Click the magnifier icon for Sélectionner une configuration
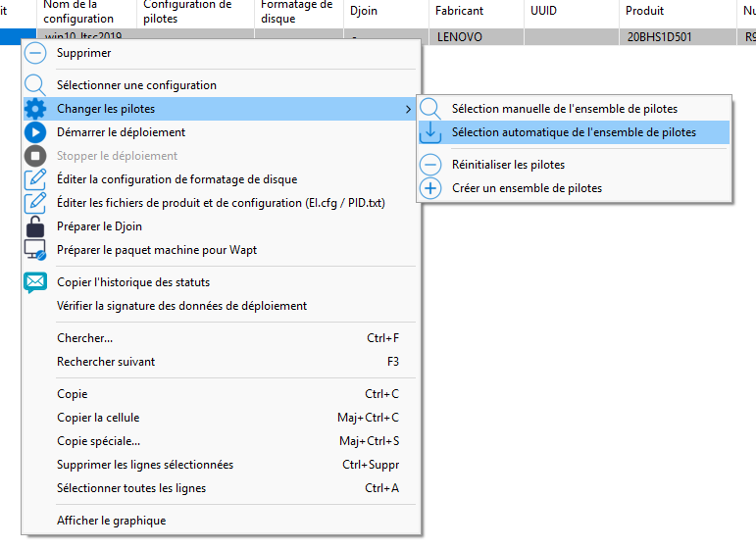The height and width of the screenshot is (549, 756). point(35,85)
